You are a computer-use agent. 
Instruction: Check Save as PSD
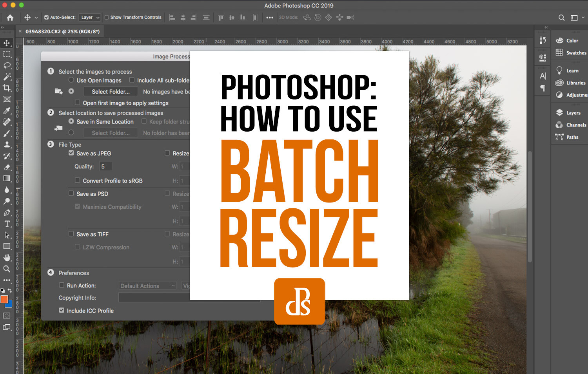(x=71, y=193)
